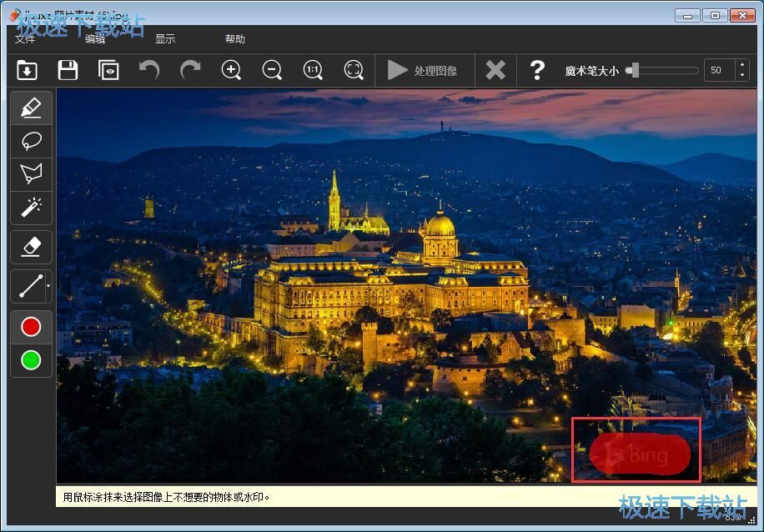Select the Lasso selection tool
This screenshot has height=532, width=764.
click(31, 141)
